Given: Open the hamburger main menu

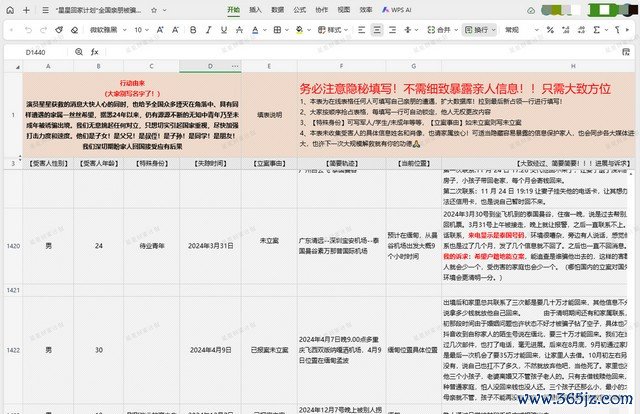Looking at the screenshot, I should click(x=46, y=10).
